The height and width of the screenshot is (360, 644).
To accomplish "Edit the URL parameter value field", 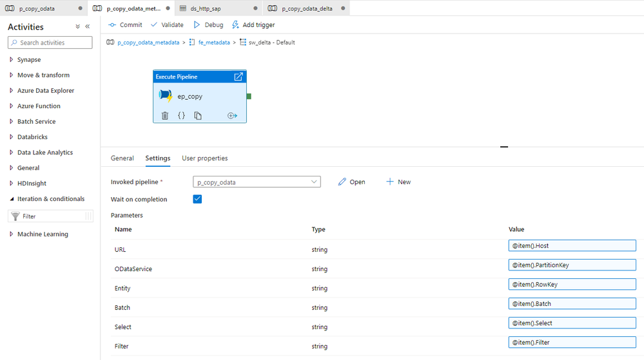I will coord(572,245).
